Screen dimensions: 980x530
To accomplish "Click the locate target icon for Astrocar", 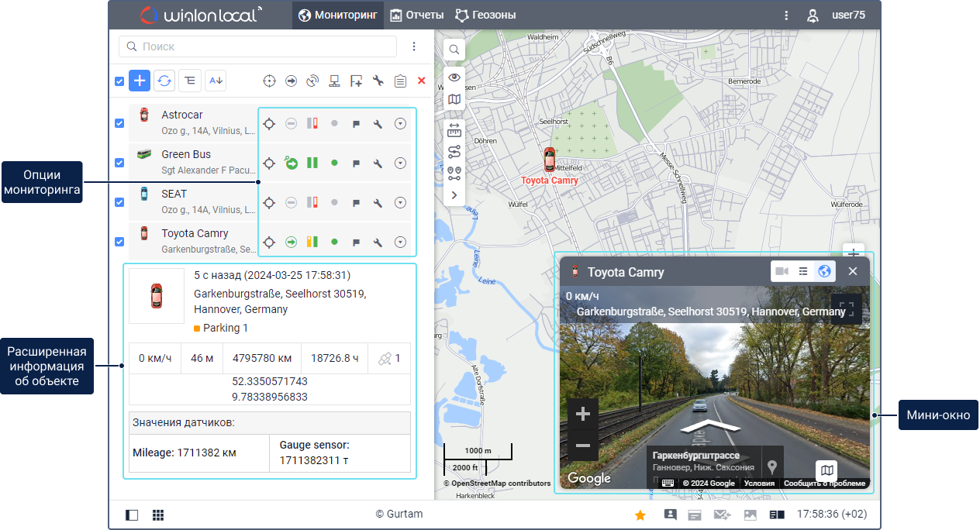I will pos(269,124).
